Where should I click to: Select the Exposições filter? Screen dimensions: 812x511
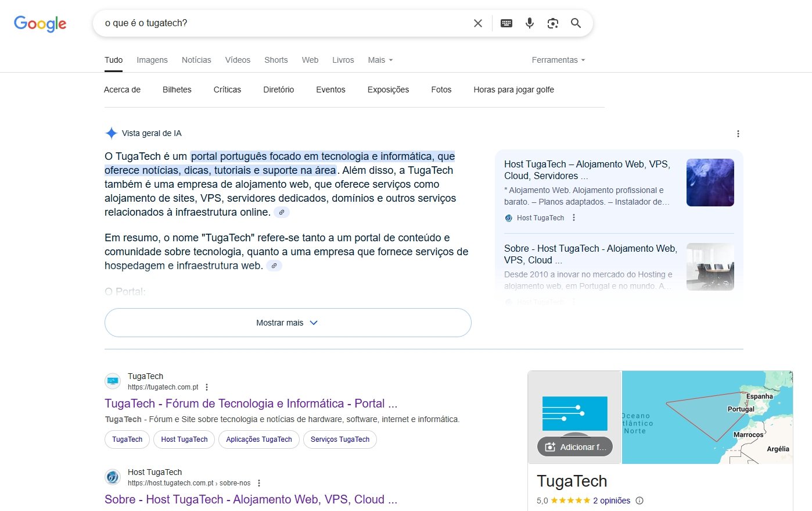(x=388, y=90)
